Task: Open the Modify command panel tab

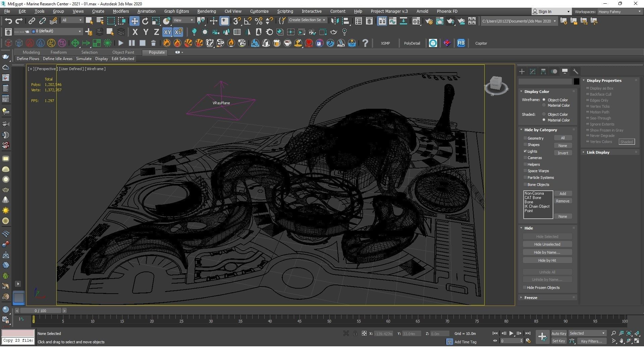Action: [x=533, y=71]
